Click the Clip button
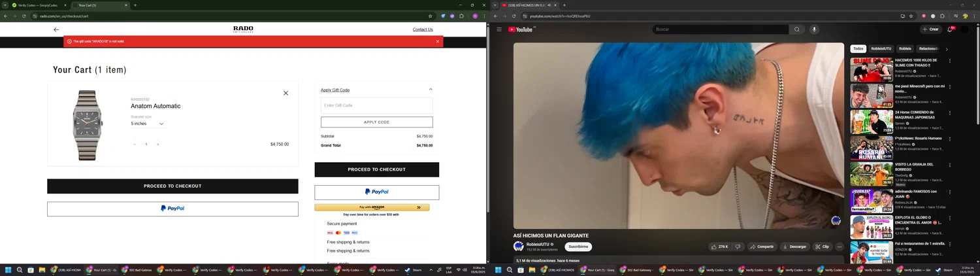Viewport: 980px width, 276px height. click(x=822, y=247)
